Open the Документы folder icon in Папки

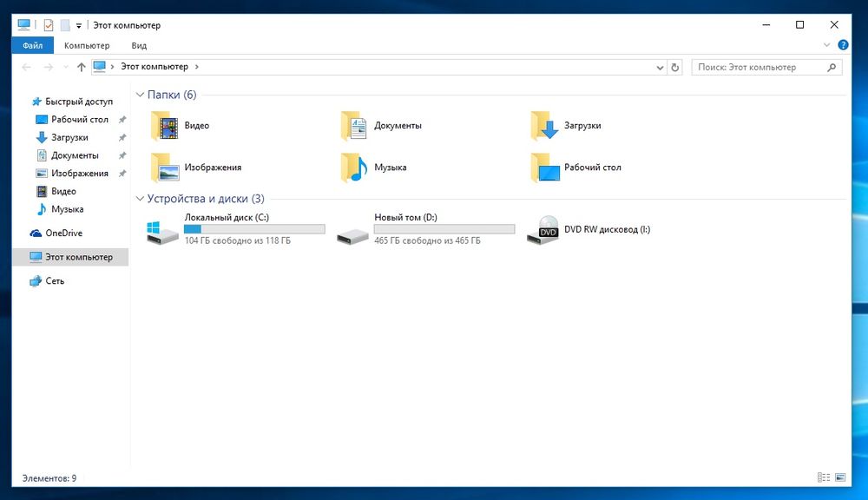coord(354,126)
